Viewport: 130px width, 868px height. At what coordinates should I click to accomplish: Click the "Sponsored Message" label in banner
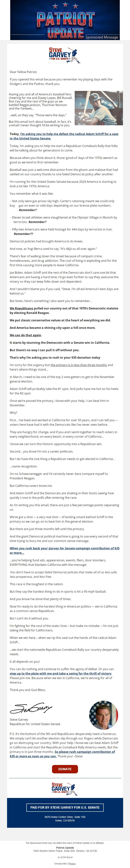click(101, 37)
